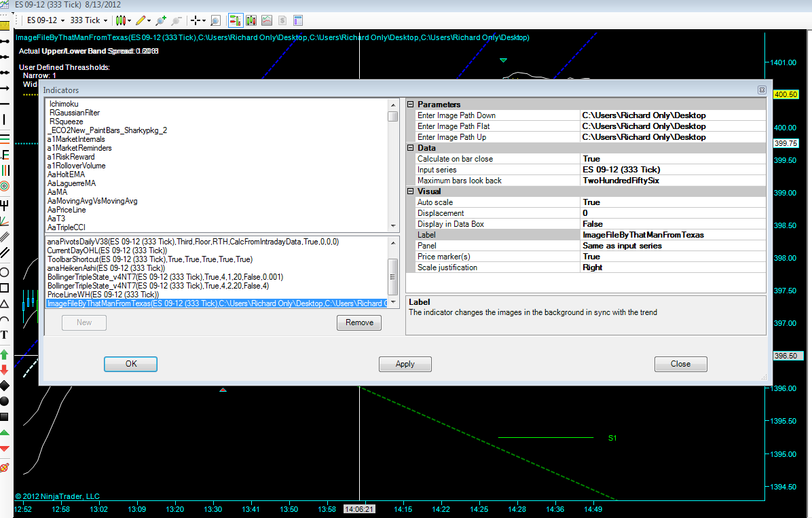Open the indicators chart icon
The width and height of the screenshot is (812, 518).
[x=267, y=21]
